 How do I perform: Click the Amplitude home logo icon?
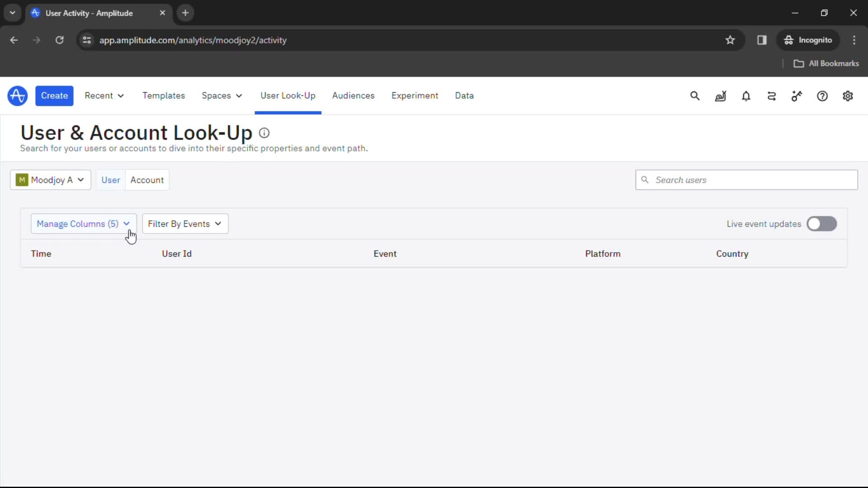point(17,95)
